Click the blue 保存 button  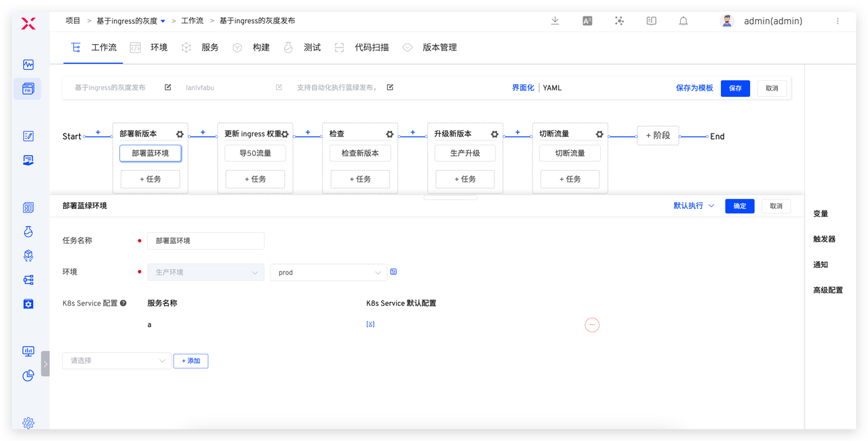pos(735,88)
